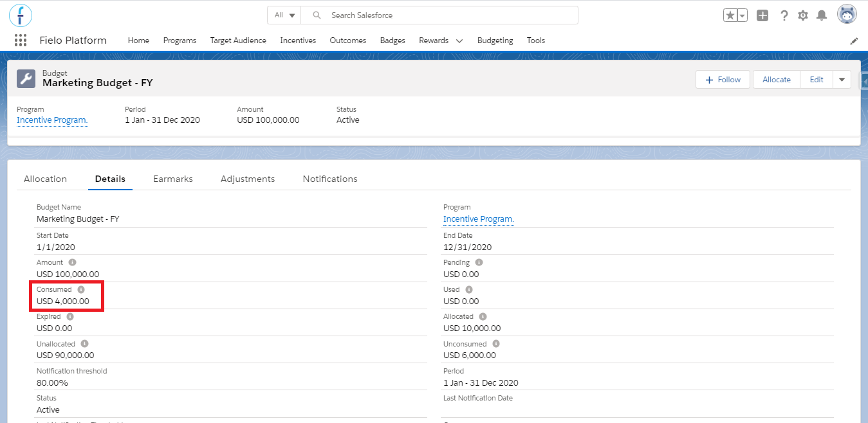The height and width of the screenshot is (423, 868).
Task: Switch to the Earmarks tab
Action: (x=173, y=179)
